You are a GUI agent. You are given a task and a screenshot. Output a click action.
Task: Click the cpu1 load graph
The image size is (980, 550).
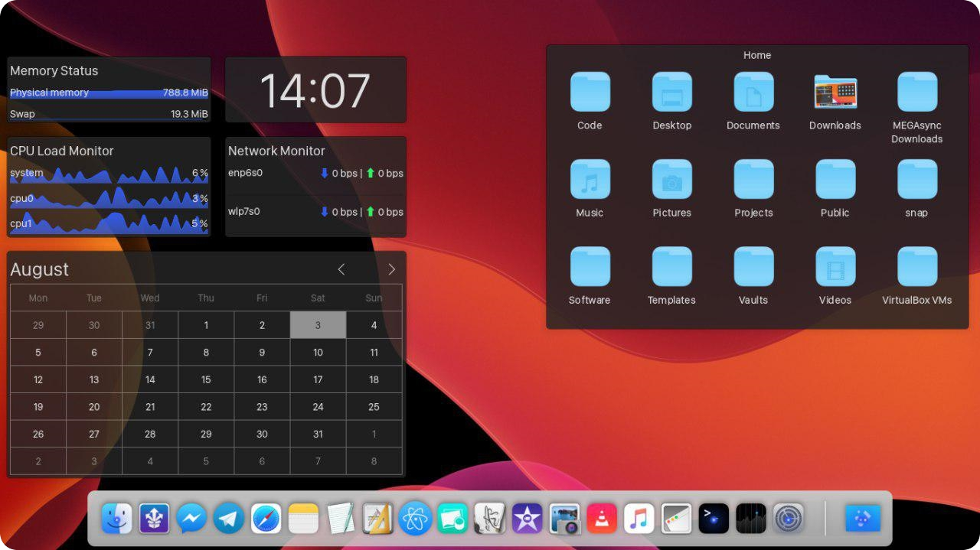coord(109,223)
